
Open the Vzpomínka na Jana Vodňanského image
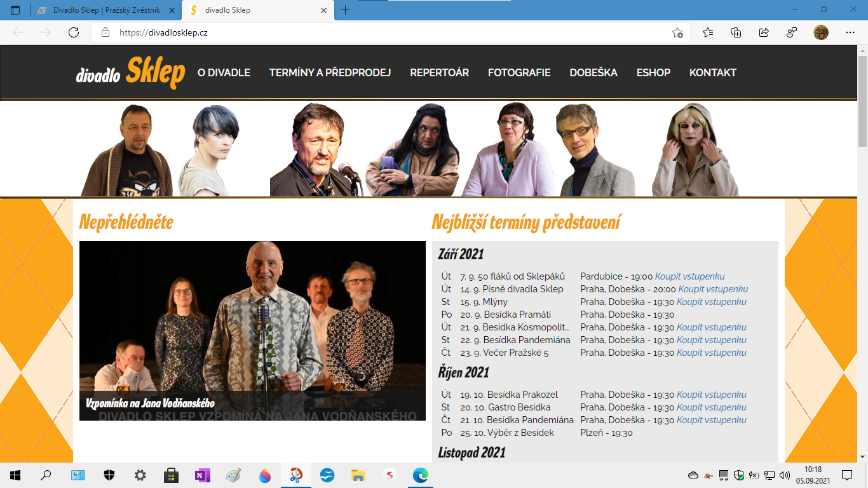tap(252, 330)
